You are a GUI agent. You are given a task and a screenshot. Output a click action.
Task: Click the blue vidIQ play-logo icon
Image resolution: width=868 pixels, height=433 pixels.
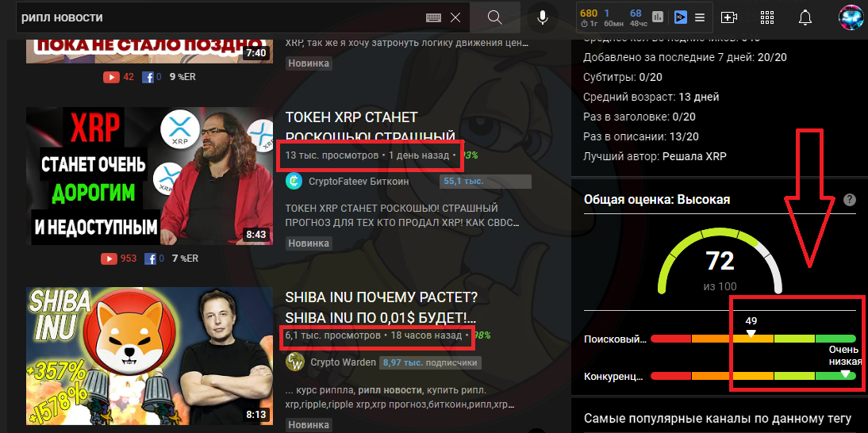pyautogui.click(x=680, y=17)
